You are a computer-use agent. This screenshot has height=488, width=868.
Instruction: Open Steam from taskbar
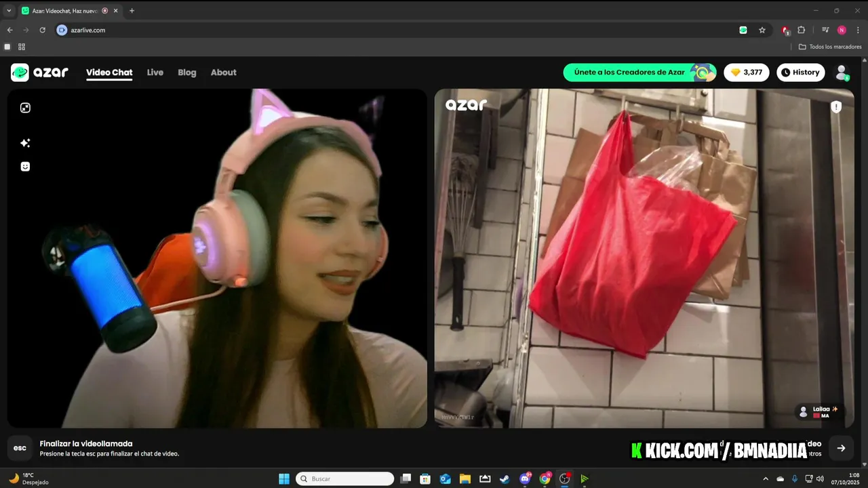(x=505, y=479)
